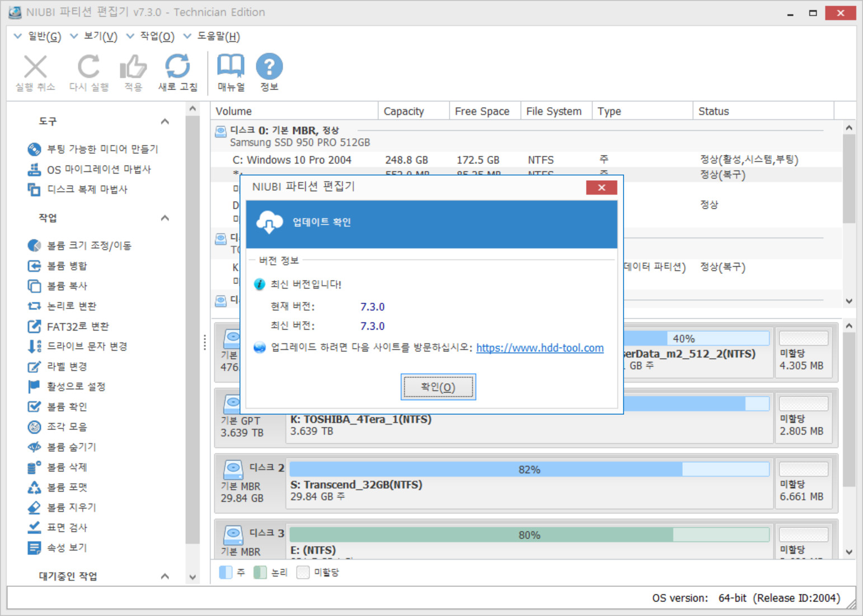The image size is (863, 616).
Task: Select 디스크 0: 기본 MBR row
Action: coord(526,136)
